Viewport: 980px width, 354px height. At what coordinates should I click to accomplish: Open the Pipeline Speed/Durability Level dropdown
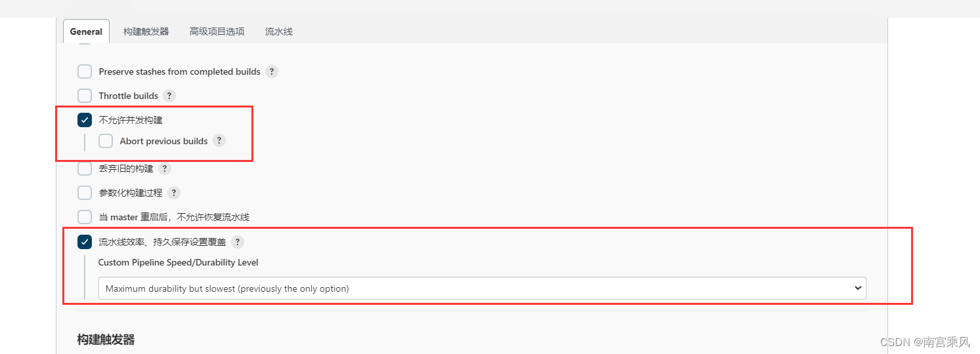(482, 288)
